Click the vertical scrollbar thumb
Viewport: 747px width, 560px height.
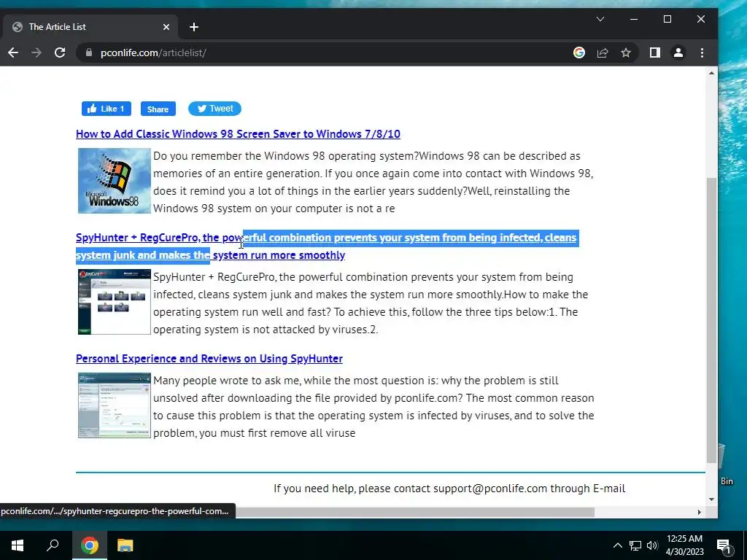click(711, 320)
